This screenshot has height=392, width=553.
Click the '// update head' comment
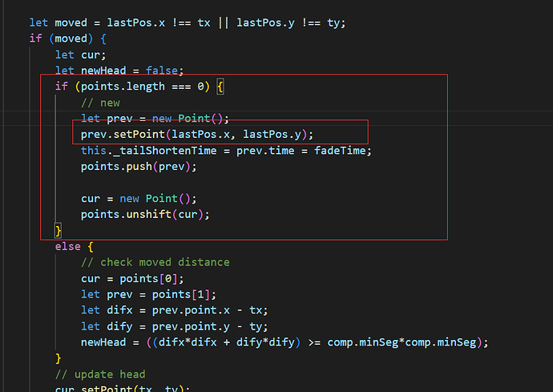point(100,374)
